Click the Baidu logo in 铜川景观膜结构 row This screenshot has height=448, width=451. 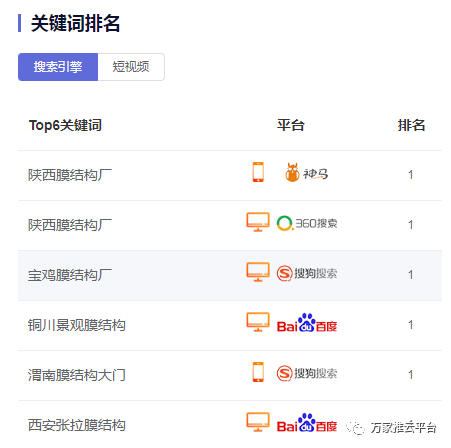[307, 323]
